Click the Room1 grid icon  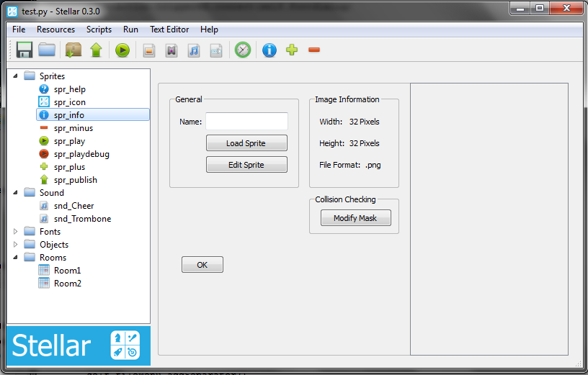click(x=44, y=270)
